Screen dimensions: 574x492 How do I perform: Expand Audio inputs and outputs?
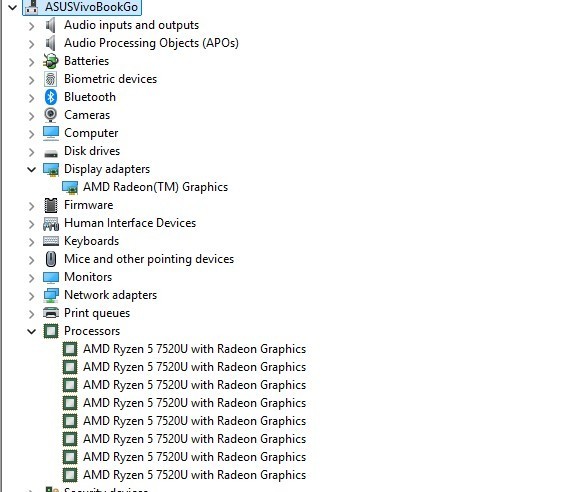31,26
